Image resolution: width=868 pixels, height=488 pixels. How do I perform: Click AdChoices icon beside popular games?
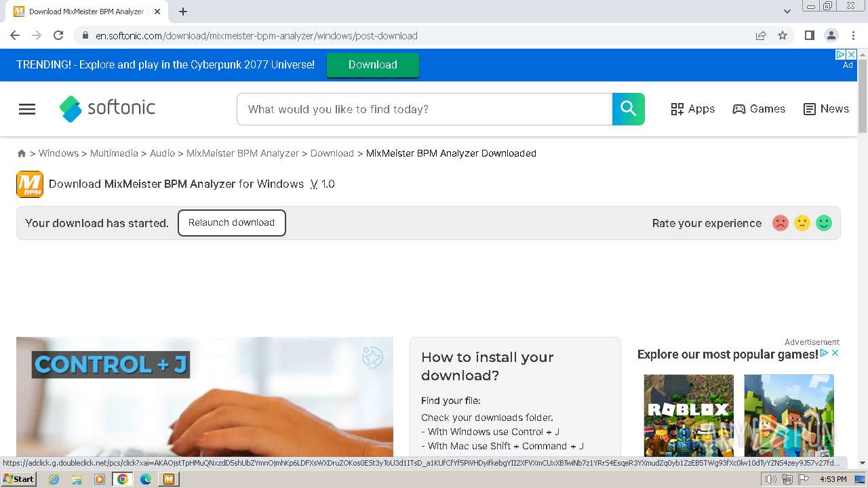click(x=825, y=353)
